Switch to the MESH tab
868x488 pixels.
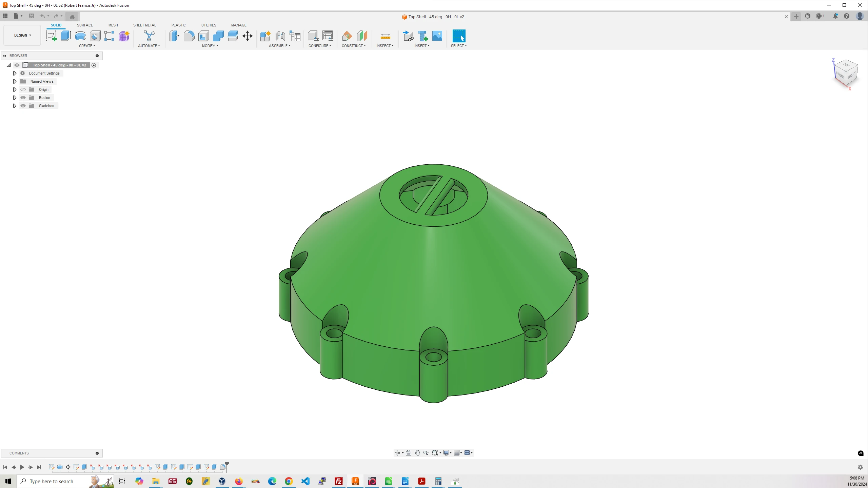click(x=113, y=25)
